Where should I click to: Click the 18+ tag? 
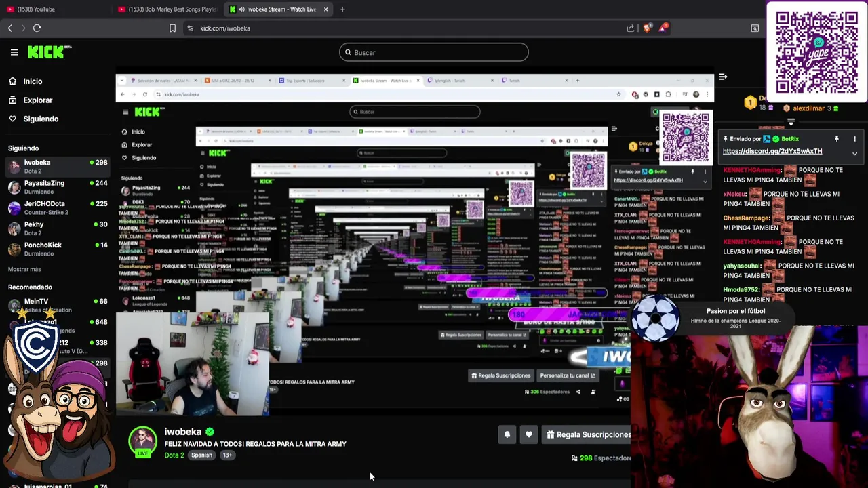227,455
